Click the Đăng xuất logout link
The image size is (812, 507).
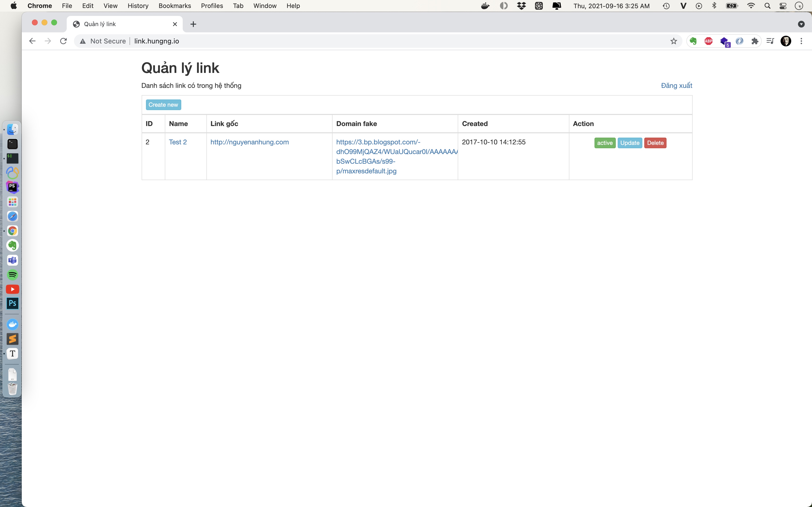click(x=676, y=85)
